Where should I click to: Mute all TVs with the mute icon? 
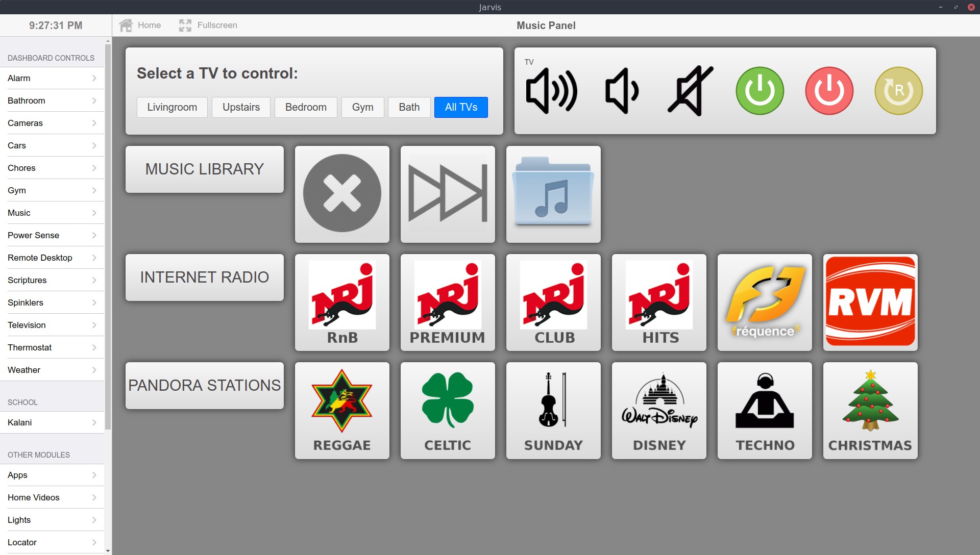(x=689, y=91)
